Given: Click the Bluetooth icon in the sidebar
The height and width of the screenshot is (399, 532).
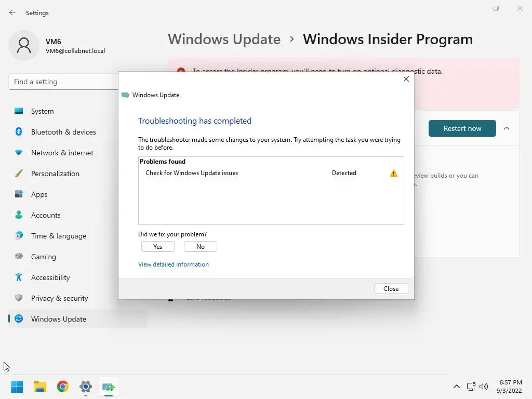Looking at the screenshot, I should [x=19, y=131].
